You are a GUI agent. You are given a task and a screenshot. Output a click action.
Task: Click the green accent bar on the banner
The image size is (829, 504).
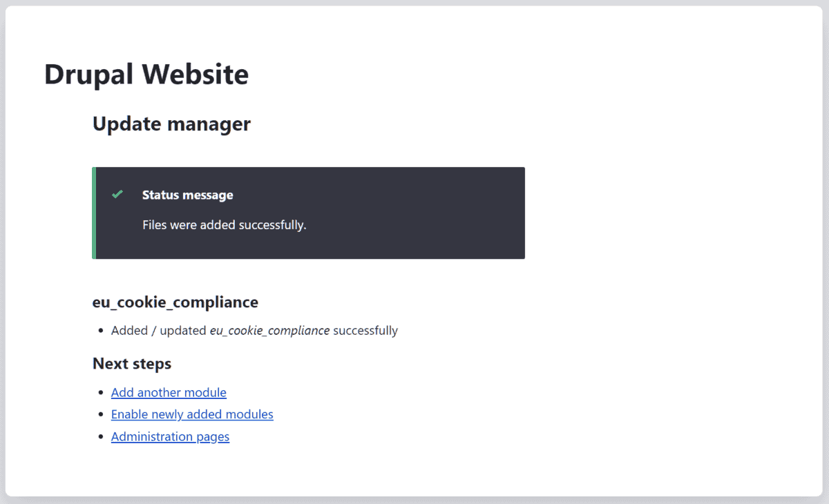[94, 213]
